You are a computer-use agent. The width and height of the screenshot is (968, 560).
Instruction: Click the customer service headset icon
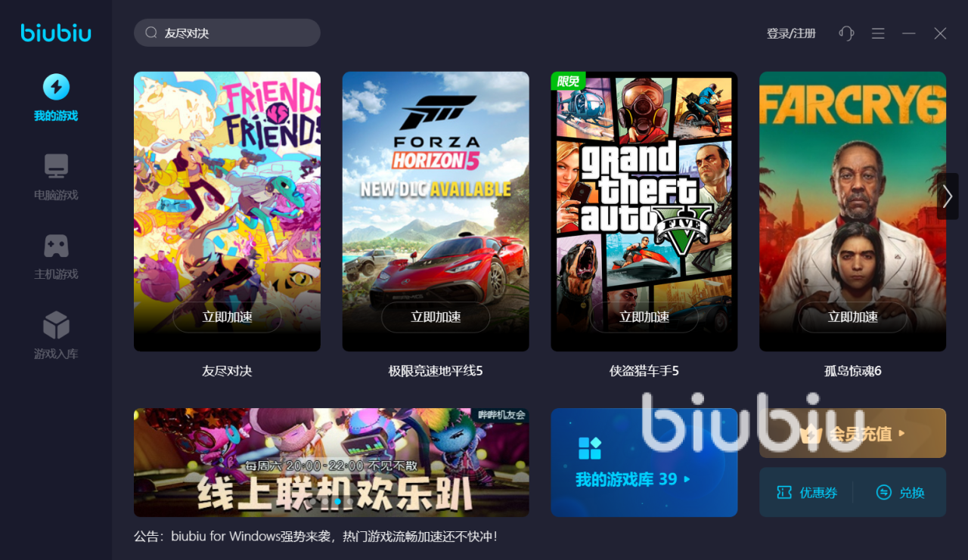point(846,33)
